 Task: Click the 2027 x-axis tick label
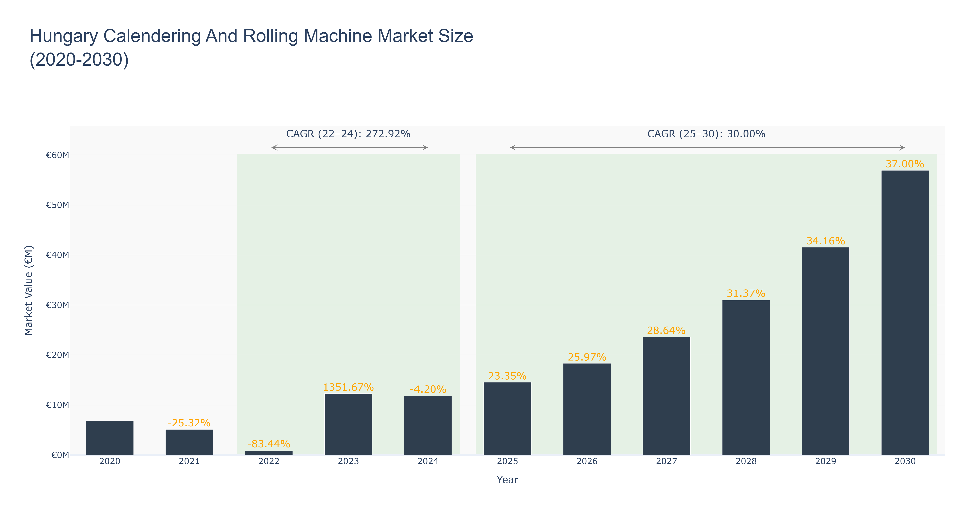(x=666, y=461)
